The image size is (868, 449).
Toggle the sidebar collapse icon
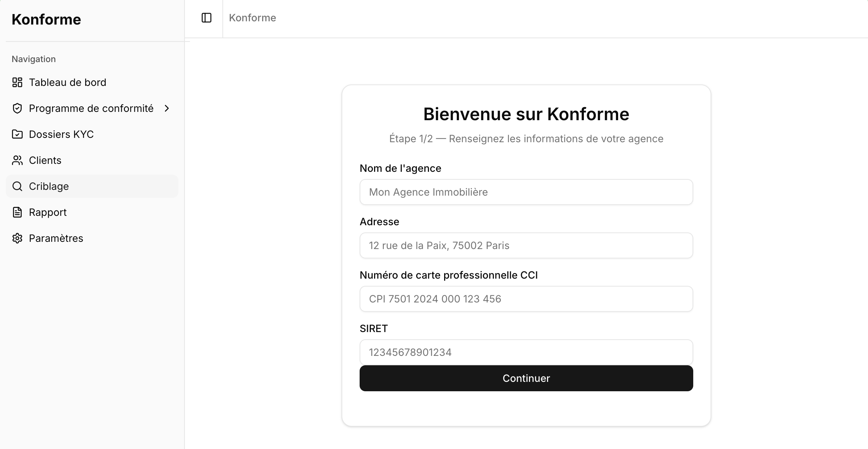[206, 18]
